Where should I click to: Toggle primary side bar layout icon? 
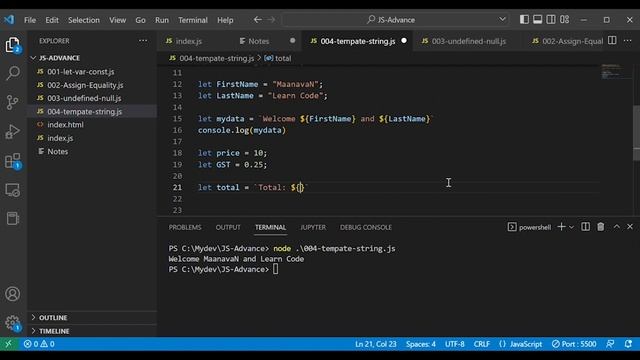[524, 20]
